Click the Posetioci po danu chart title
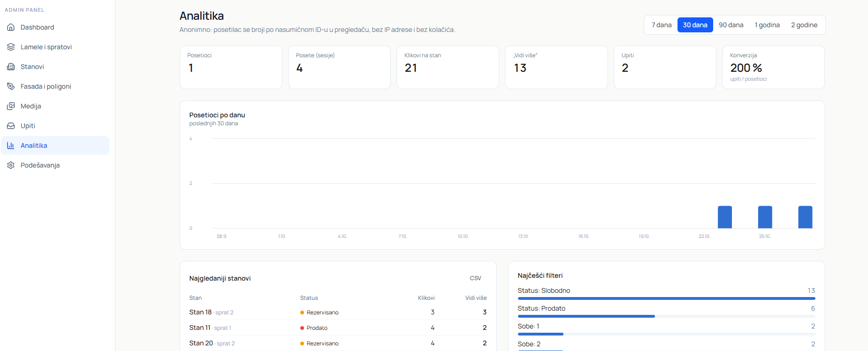 (x=217, y=115)
